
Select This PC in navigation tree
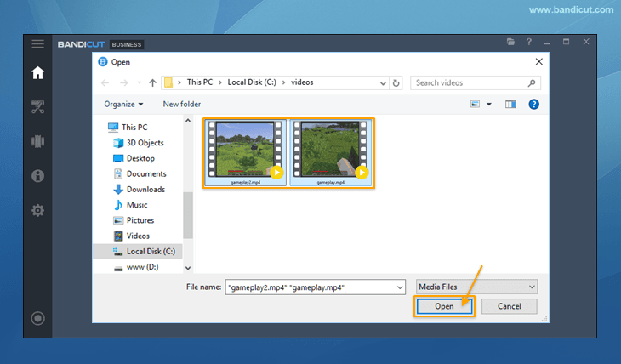click(128, 127)
